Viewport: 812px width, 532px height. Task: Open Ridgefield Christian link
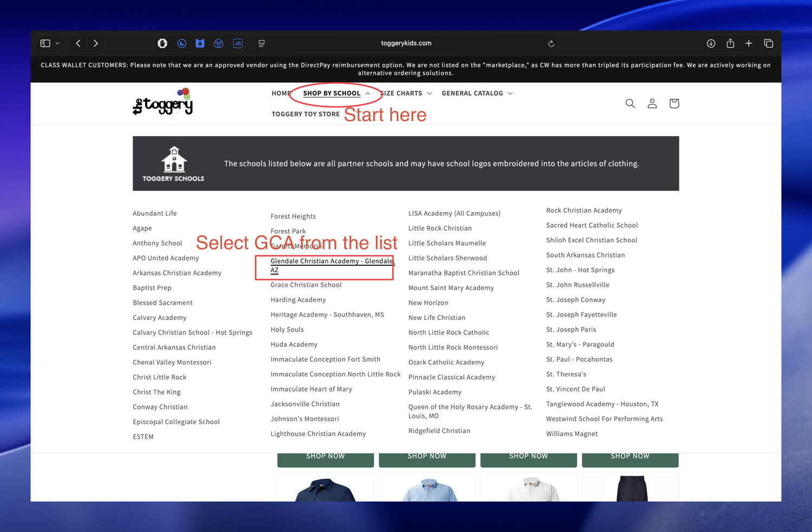(x=440, y=431)
